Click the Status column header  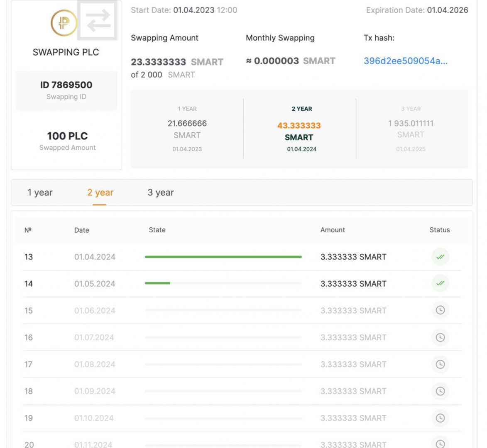coord(439,230)
